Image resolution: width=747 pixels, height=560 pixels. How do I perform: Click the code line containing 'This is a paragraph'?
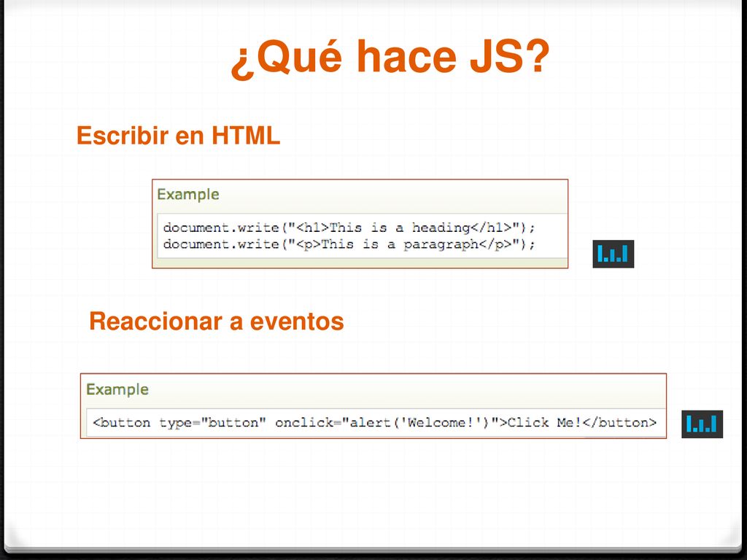[349, 244]
